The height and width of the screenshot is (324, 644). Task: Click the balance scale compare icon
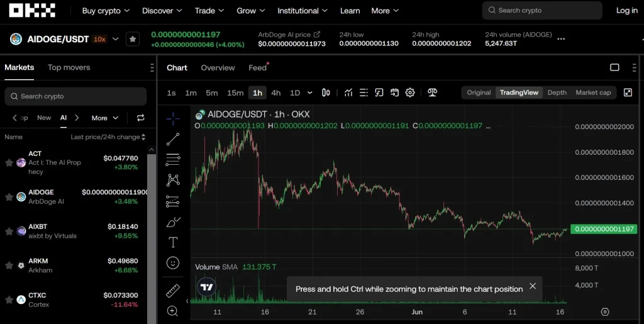click(x=432, y=92)
